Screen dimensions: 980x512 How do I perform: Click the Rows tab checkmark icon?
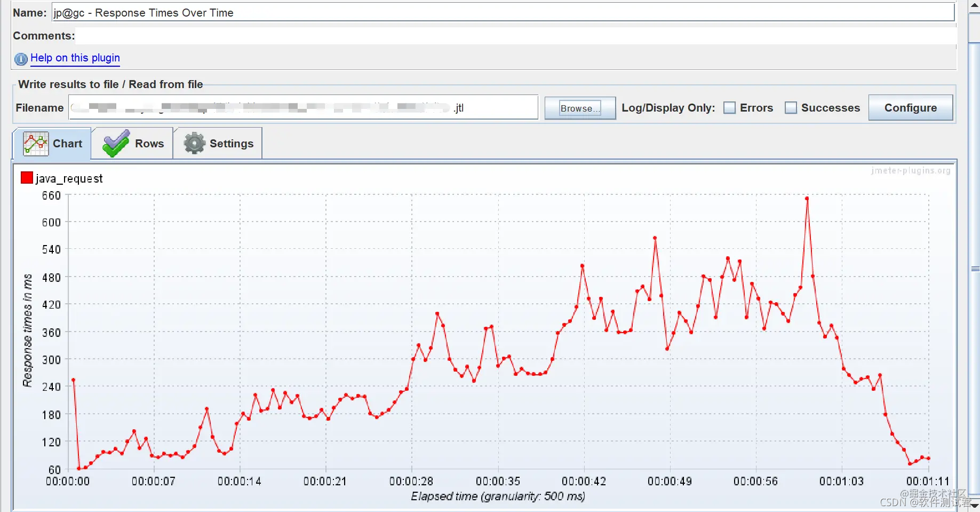pyautogui.click(x=116, y=144)
